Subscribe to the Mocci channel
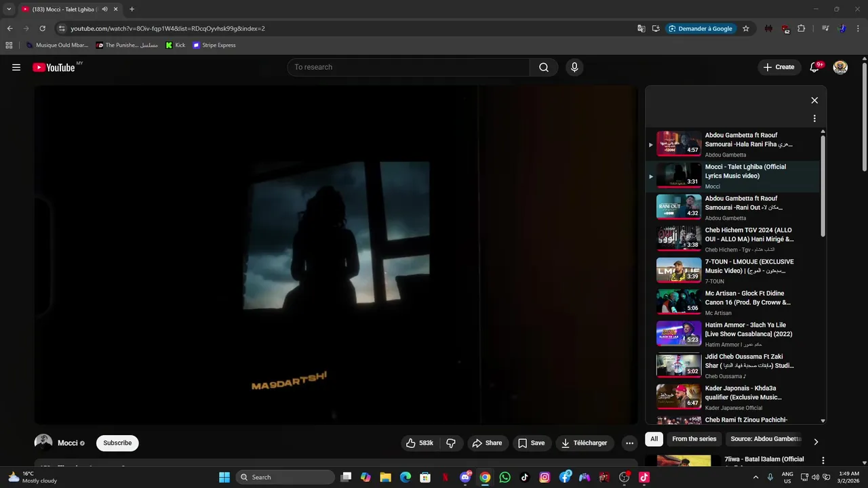Viewport: 868px width, 488px height. click(117, 443)
